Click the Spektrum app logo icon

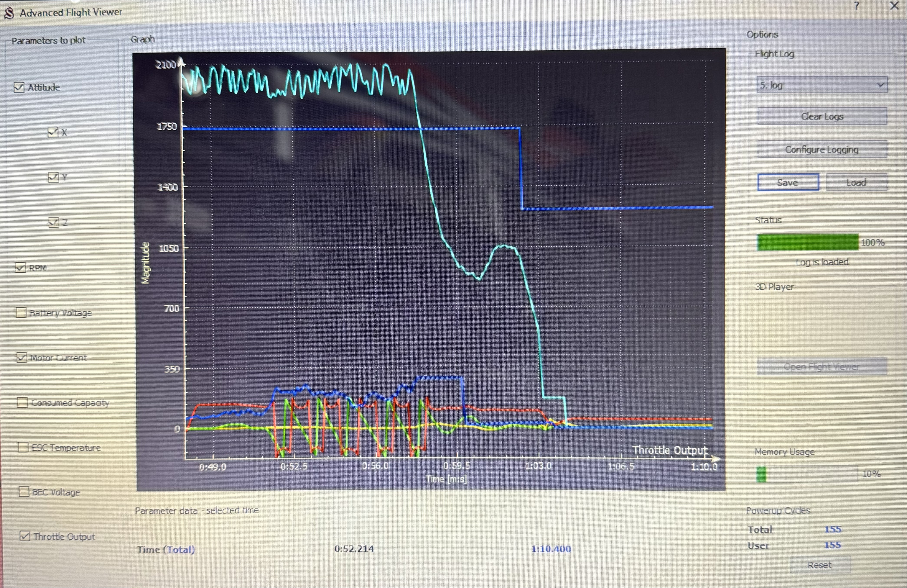coord(9,13)
